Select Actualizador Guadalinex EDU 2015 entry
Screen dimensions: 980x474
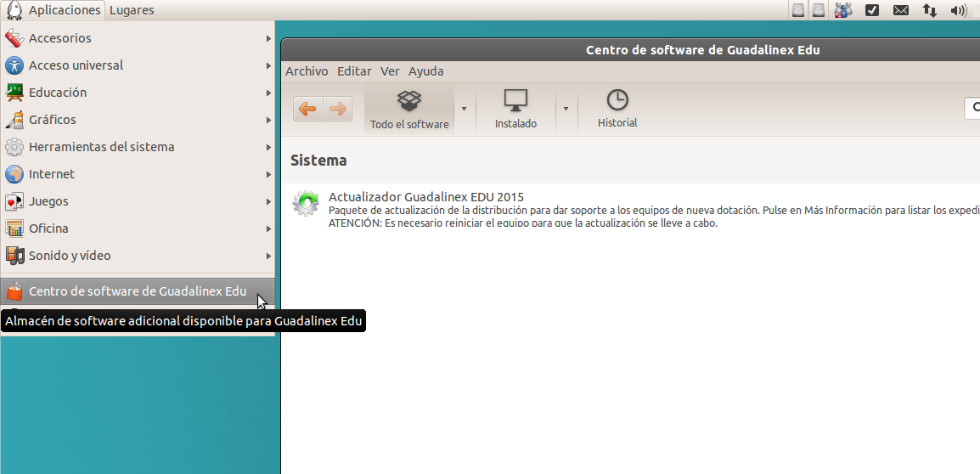pos(631,210)
